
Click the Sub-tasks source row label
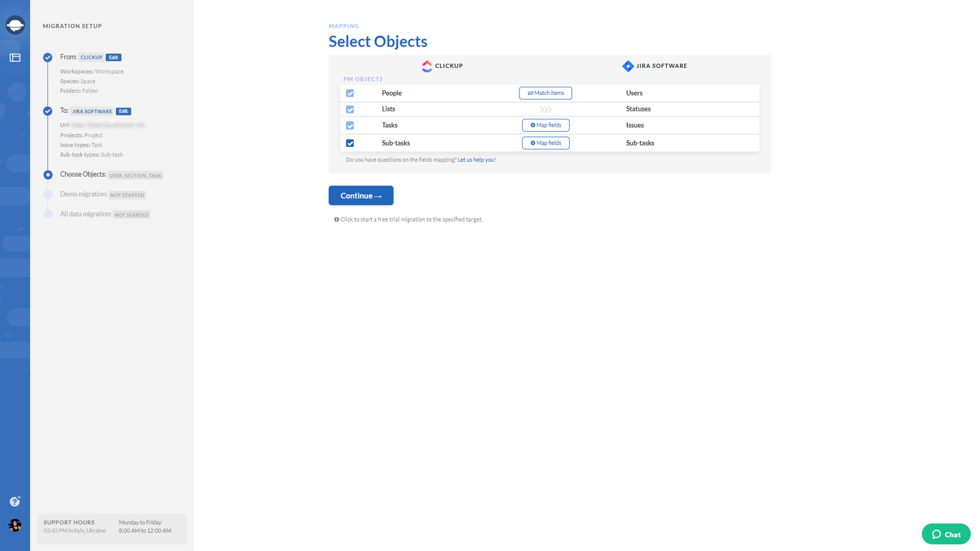click(x=396, y=143)
